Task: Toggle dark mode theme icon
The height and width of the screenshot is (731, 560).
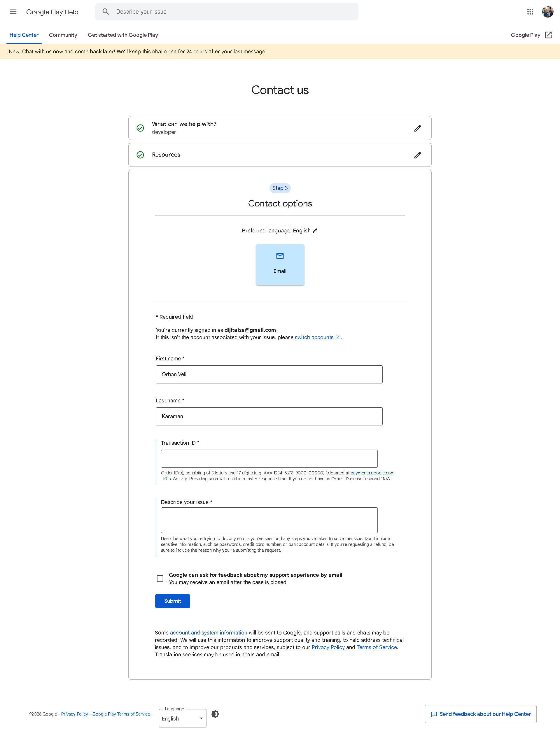Action: click(215, 714)
